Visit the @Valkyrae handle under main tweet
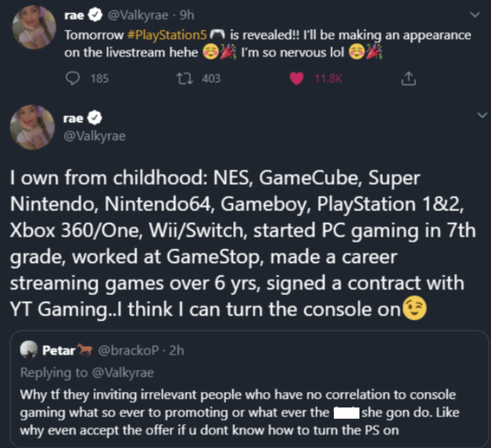 [x=91, y=136]
